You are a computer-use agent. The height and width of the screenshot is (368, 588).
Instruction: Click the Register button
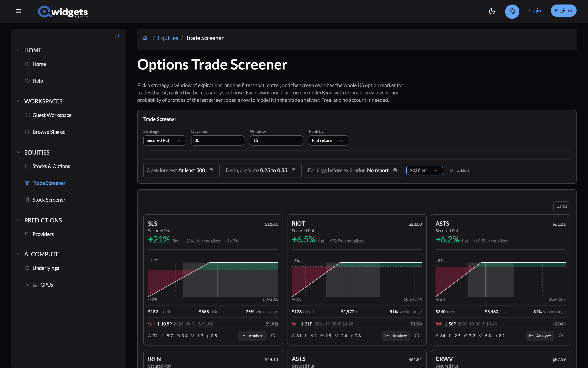point(563,11)
